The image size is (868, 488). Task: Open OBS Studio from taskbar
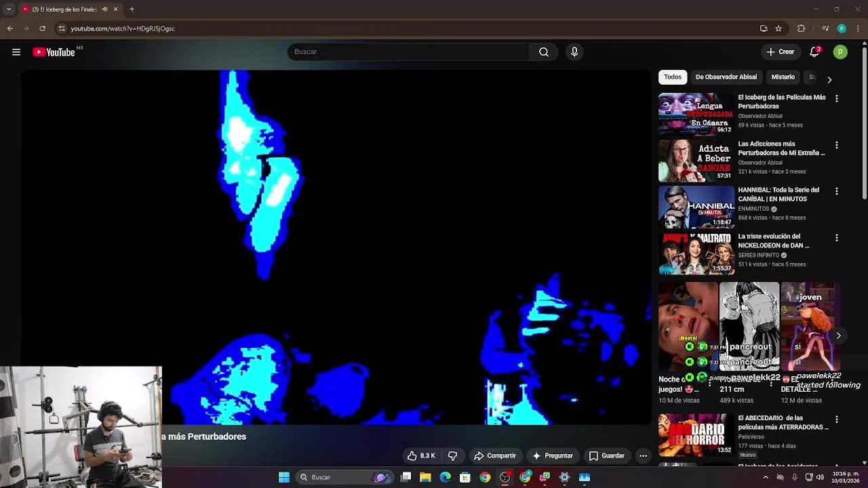(505, 477)
